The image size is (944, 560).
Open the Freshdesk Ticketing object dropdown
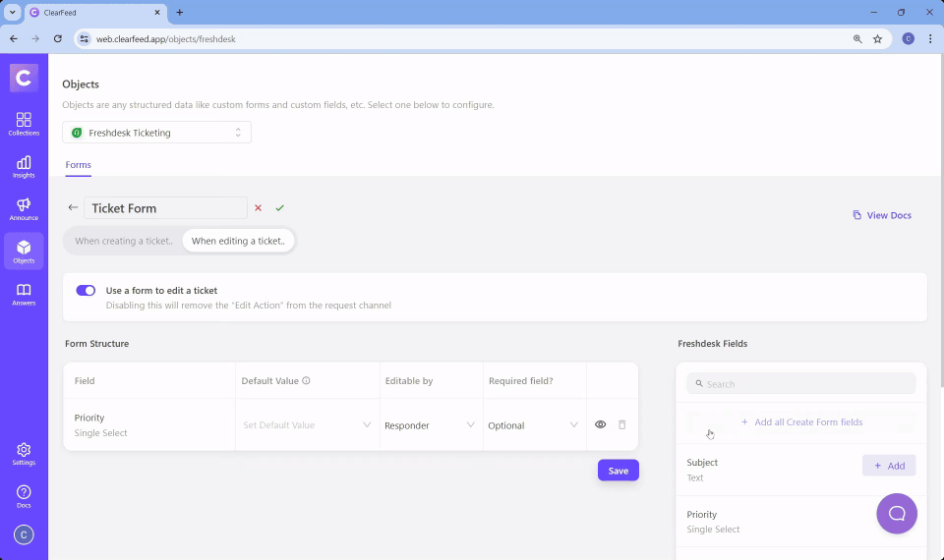tap(157, 133)
